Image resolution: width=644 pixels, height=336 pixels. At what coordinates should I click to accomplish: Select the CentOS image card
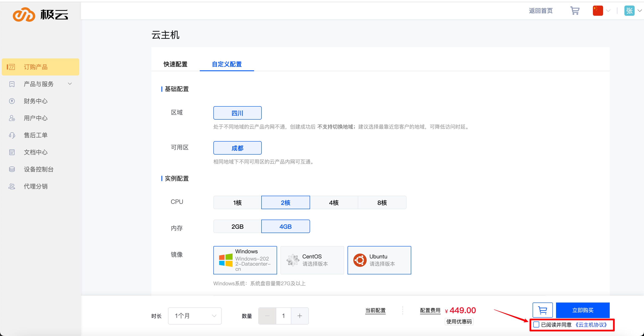tap(312, 260)
